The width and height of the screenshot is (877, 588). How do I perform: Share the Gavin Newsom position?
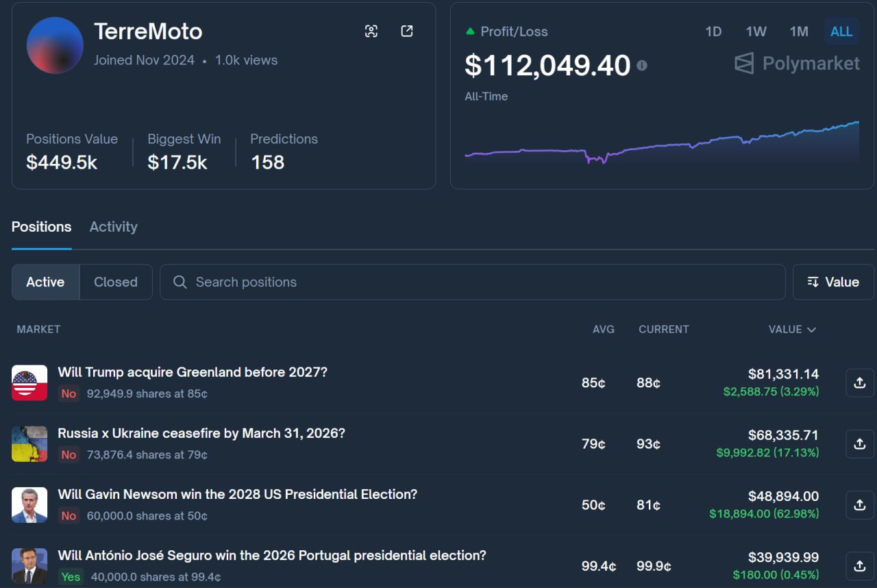click(860, 505)
